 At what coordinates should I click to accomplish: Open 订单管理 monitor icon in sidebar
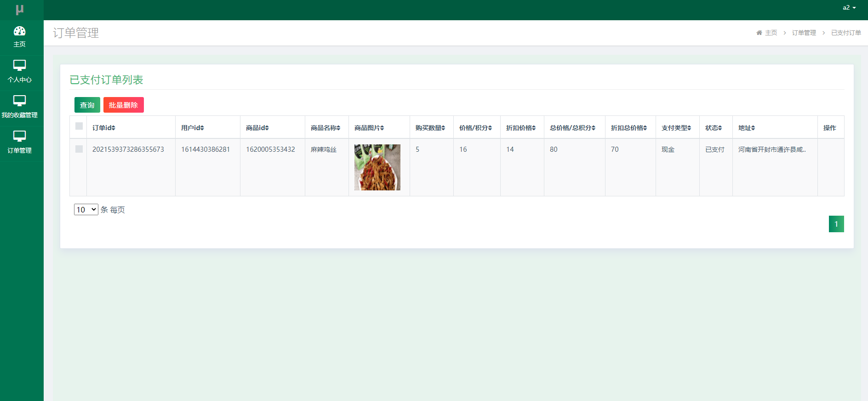point(19,136)
